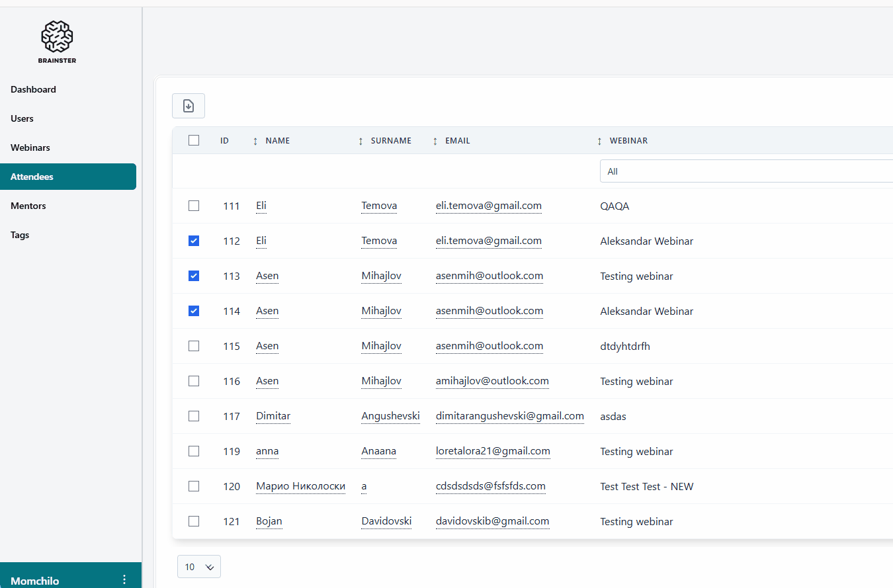Check the checkbox for attendee 117
This screenshot has height=588, width=893.
194,416
